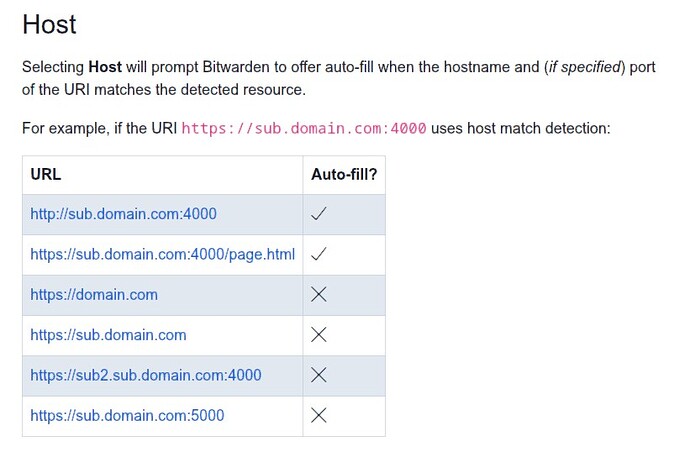Click the Auto-fill? column header
690x452 pixels.
point(344,174)
